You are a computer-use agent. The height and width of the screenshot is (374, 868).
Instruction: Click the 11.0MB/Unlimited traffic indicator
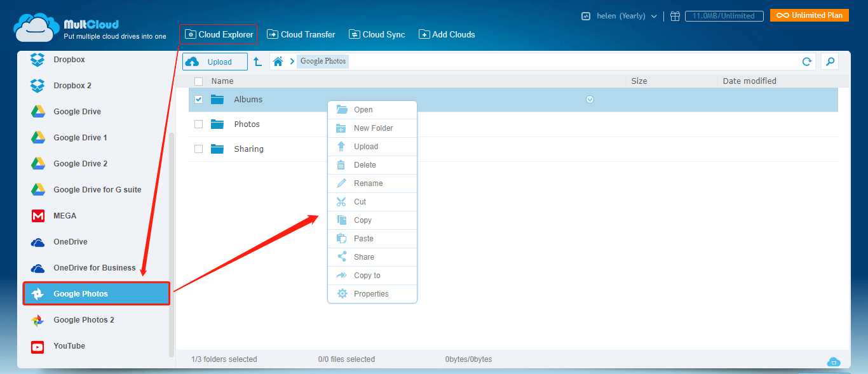point(724,16)
